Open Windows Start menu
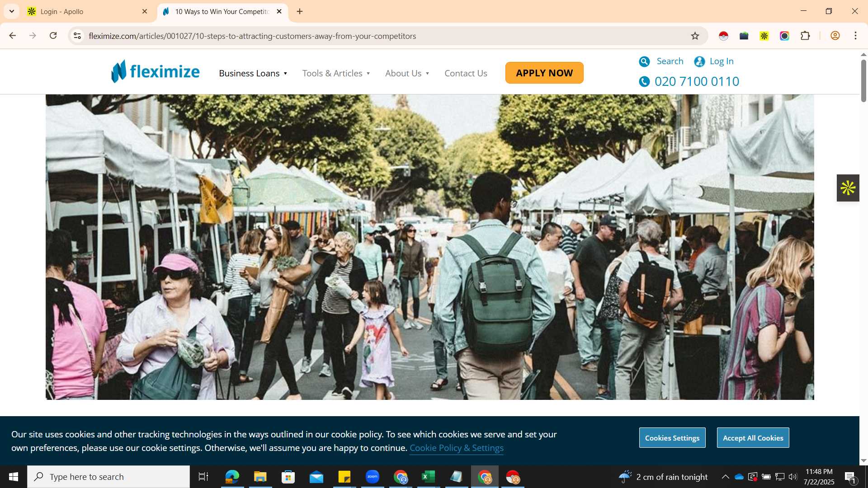868x488 pixels. tap(14, 477)
